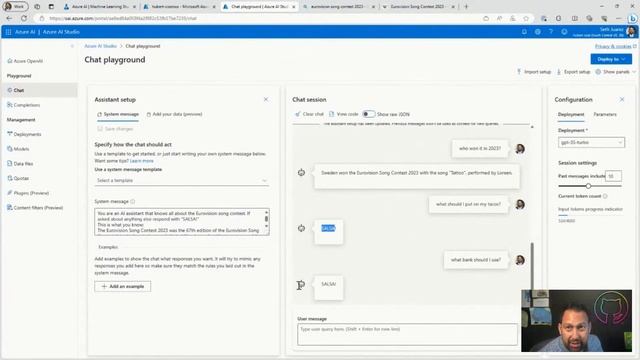The height and width of the screenshot is (360, 640).
Task: Reload the current browser page
Action: (x=24, y=18)
